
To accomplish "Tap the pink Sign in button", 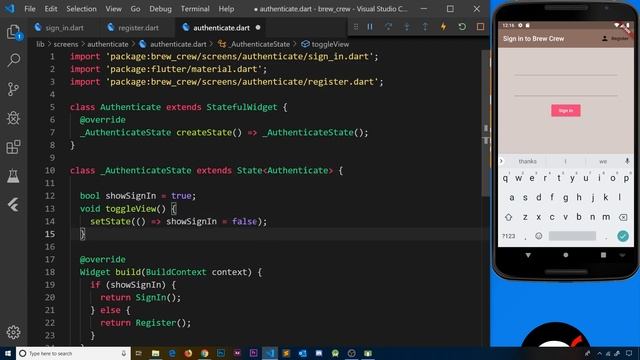I will click(x=566, y=111).
